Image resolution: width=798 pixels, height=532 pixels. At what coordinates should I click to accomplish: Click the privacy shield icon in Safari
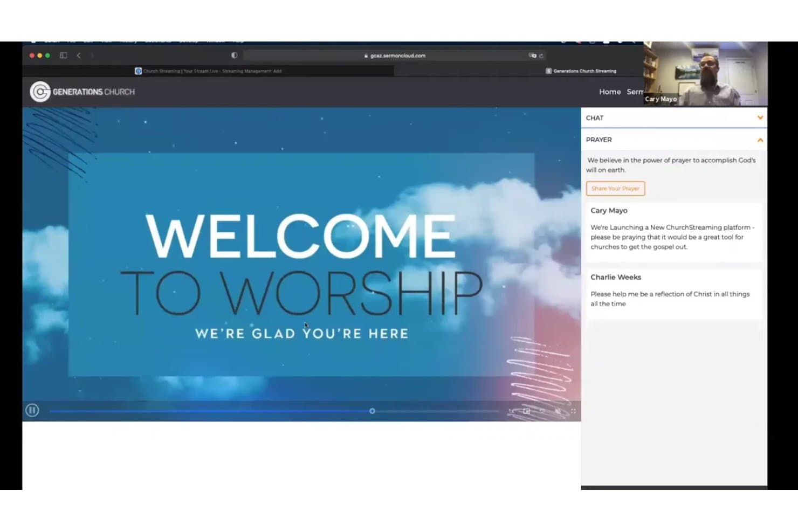234,56
